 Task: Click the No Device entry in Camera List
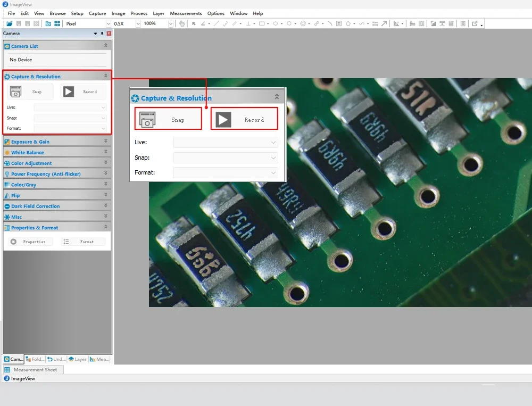21,60
